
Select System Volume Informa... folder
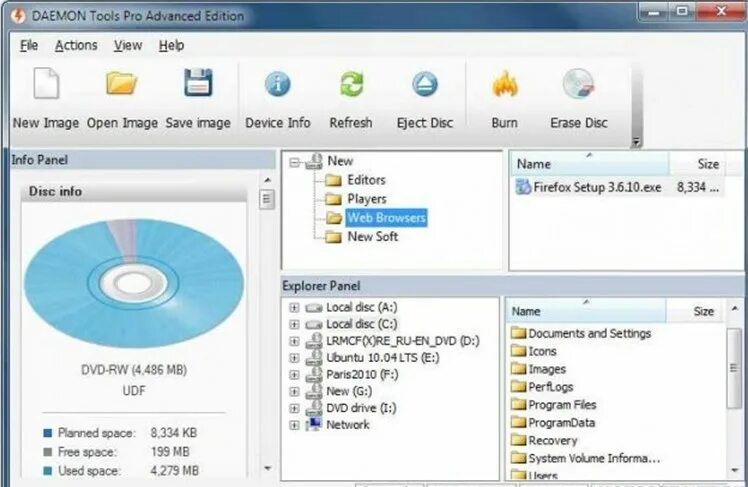click(594, 458)
